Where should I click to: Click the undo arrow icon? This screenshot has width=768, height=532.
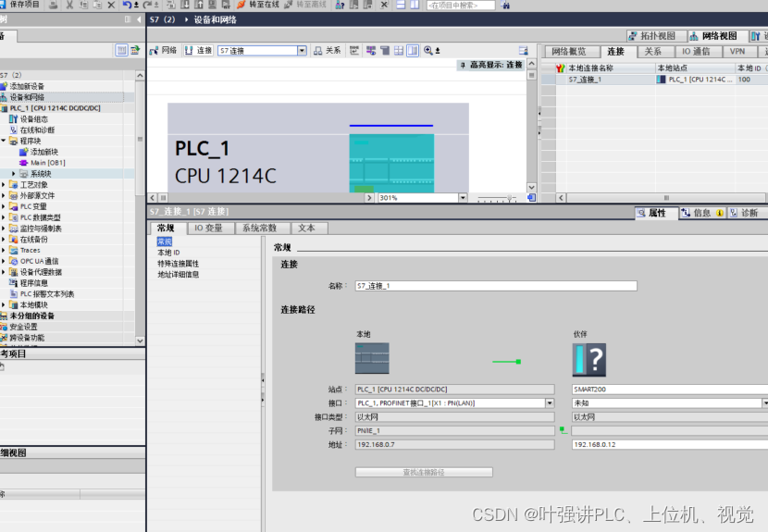(x=128, y=5)
